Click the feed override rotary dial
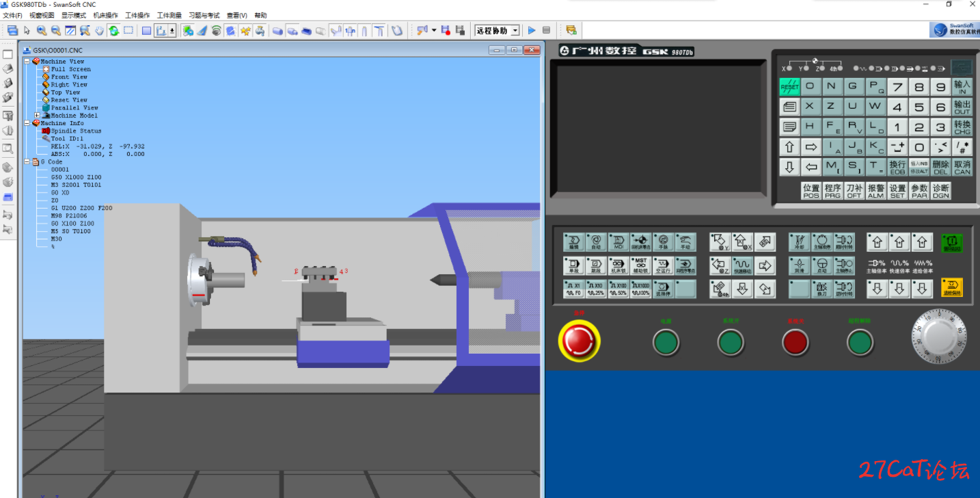 [940, 336]
